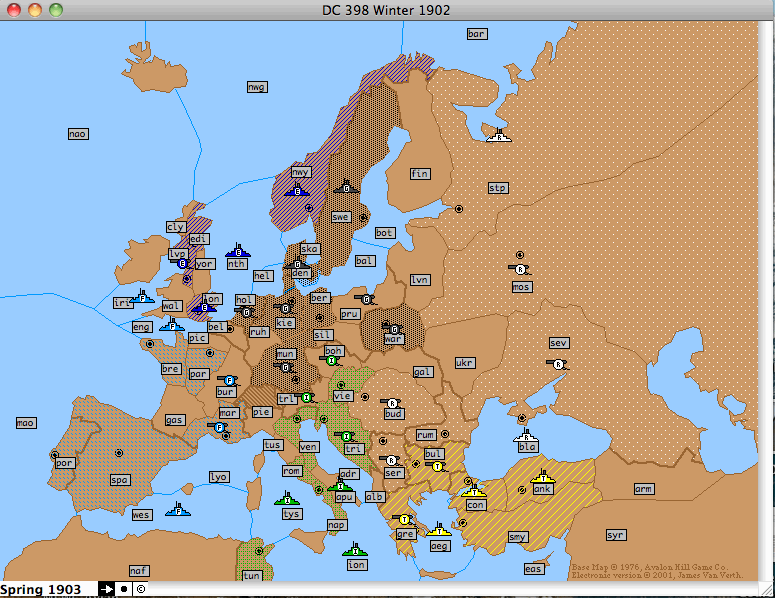Click the 'por' Portugal label
This screenshot has height=598, width=775.
[65, 463]
